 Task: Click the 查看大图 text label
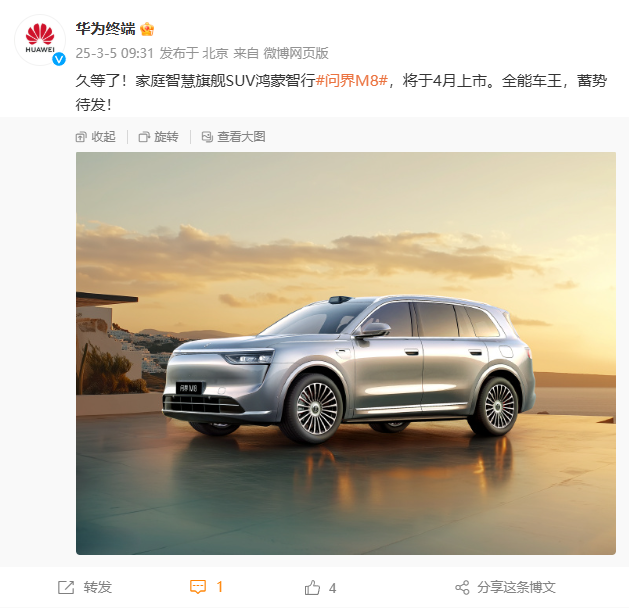click(x=241, y=137)
